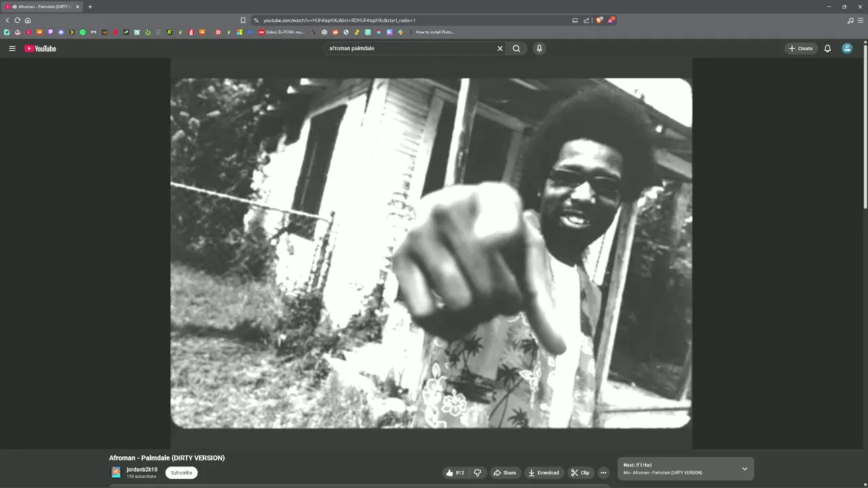
Task: Reload the page
Action: [17, 20]
